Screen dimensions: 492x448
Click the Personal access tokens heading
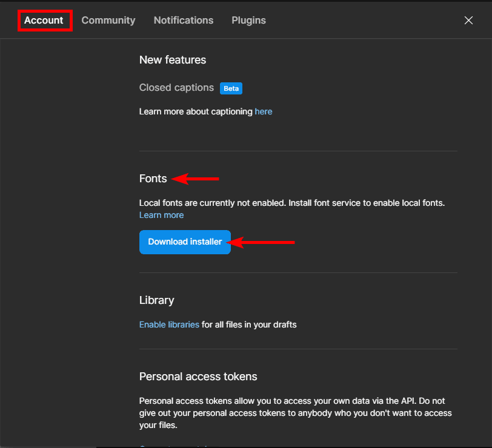click(x=198, y=377)
